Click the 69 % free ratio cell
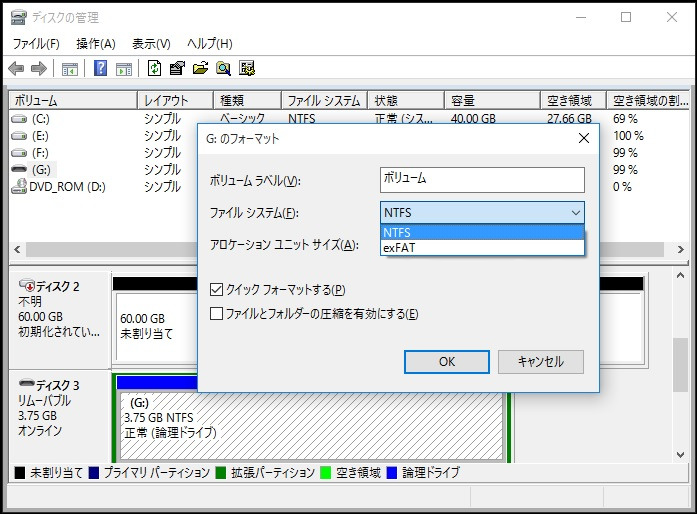Screen dimensions: 697x514 click(x=625, y=119)
